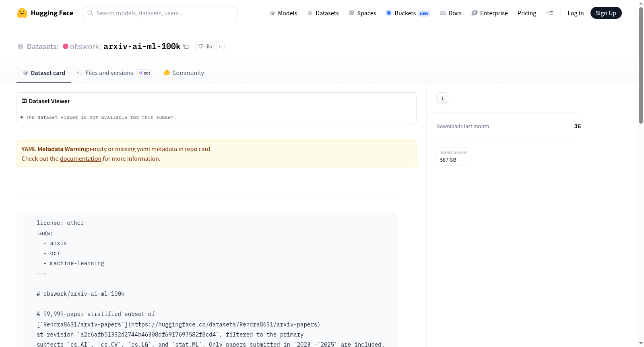Click the Spaces icon in navbar
The width and height of the screenshot is (644, 347).
(x=352, y=13)
